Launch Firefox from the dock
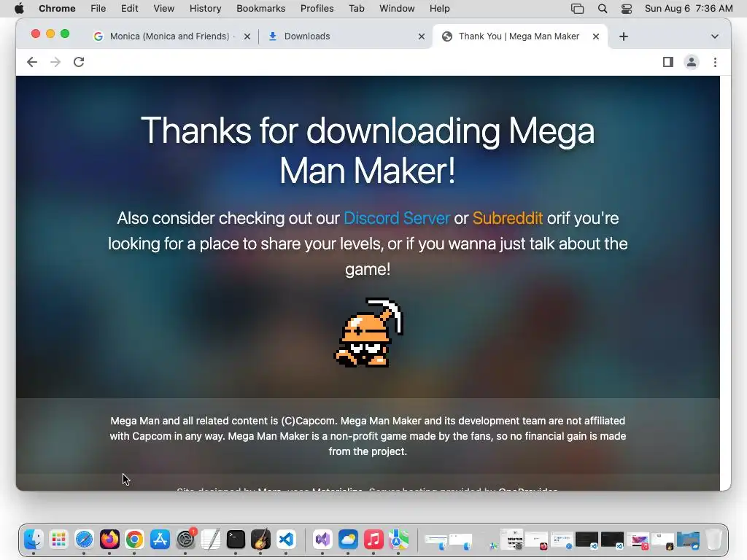This screenshot has height=560, width=747. click(x=109, y=540)
